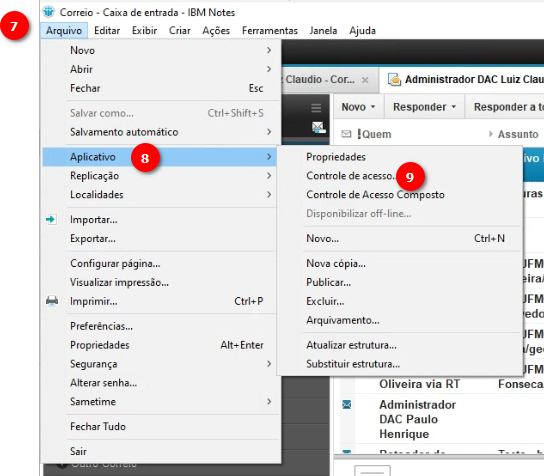
Task: Click the Responder a todos button
Action: pyautogui.click(x=505, y=107)
